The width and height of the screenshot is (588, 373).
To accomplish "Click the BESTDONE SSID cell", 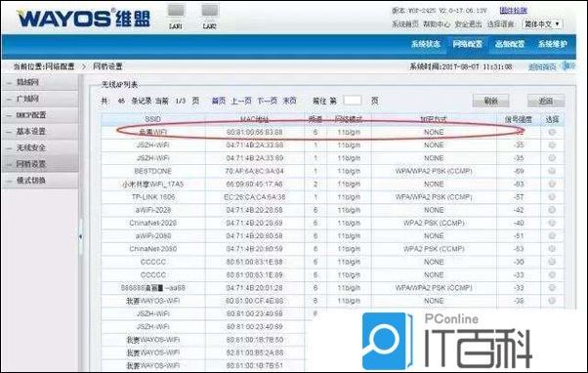I will pos(152,171).
